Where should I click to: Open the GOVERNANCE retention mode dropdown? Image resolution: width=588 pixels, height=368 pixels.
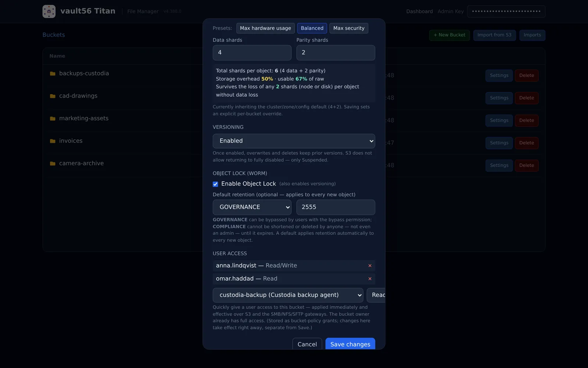coord(252,207)
